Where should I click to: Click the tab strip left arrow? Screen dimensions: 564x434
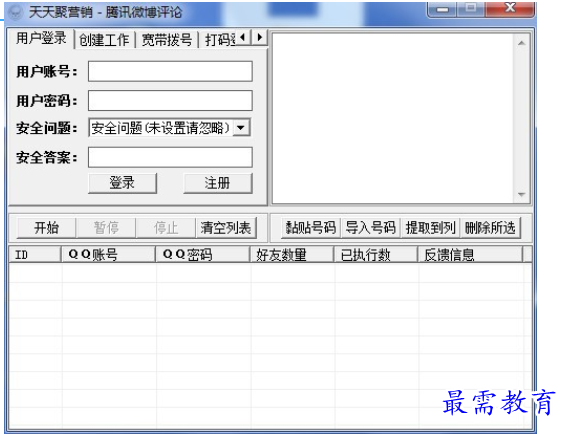(243, 37)
